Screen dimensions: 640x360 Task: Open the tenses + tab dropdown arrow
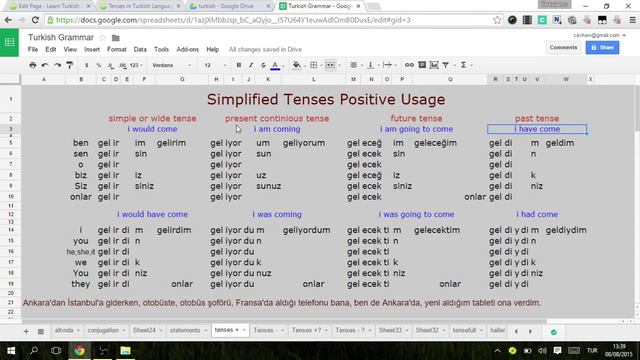pos(244,330)
